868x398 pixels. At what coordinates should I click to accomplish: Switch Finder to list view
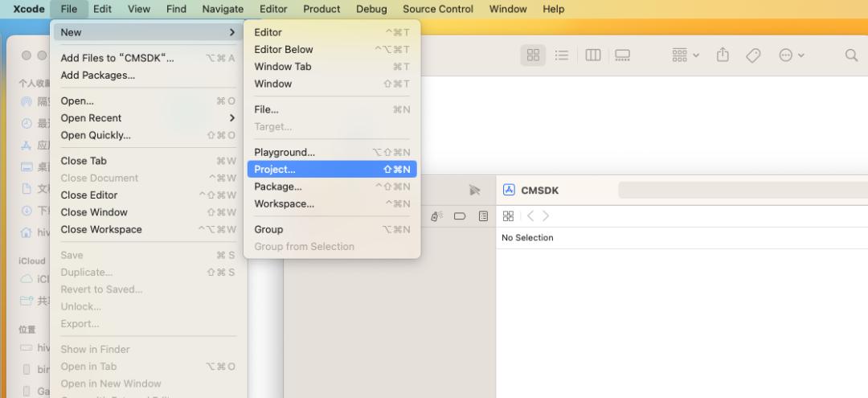[562, 55]
